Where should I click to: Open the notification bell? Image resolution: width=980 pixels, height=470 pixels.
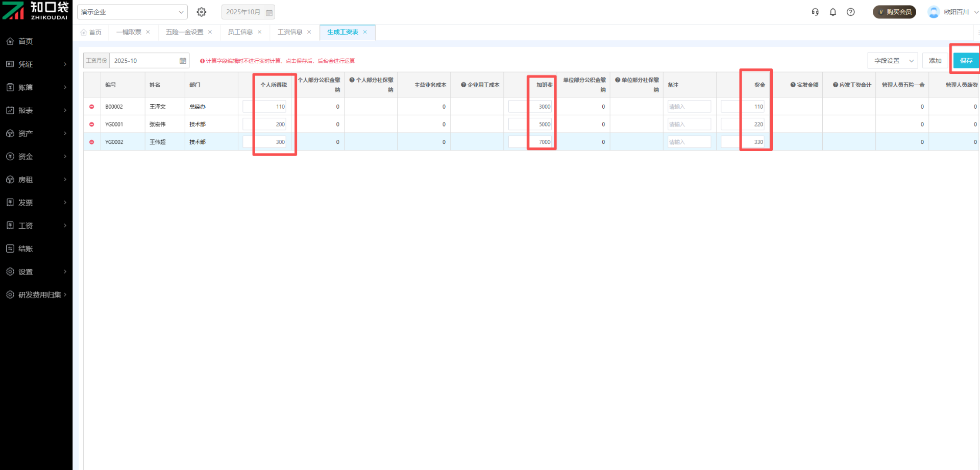click(833, 12)
